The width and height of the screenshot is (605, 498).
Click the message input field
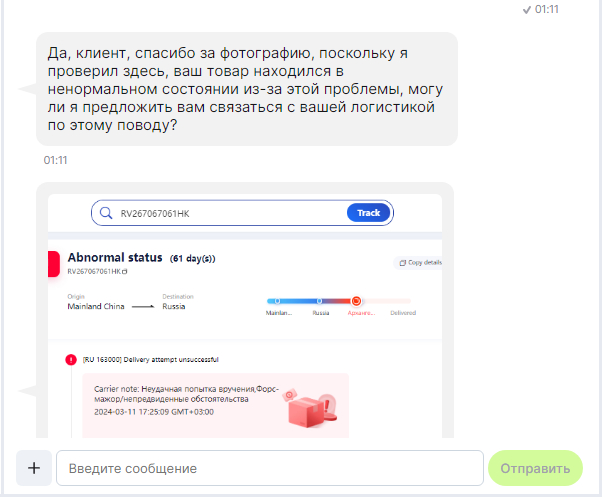tap(270, 468)
